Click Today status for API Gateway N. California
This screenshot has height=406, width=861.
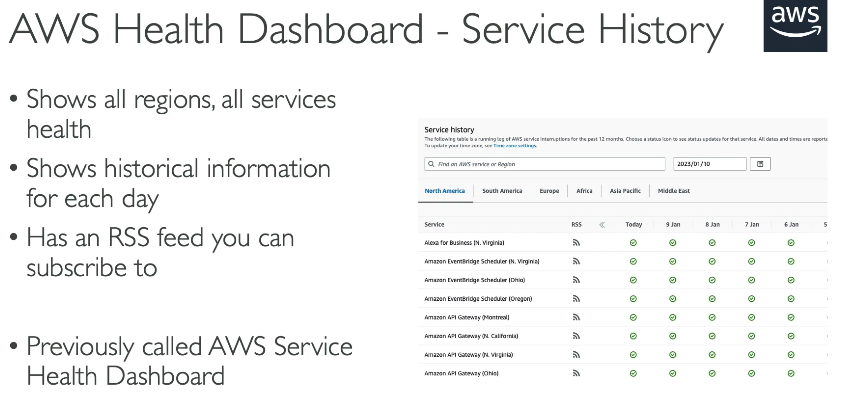click(633, 336)
